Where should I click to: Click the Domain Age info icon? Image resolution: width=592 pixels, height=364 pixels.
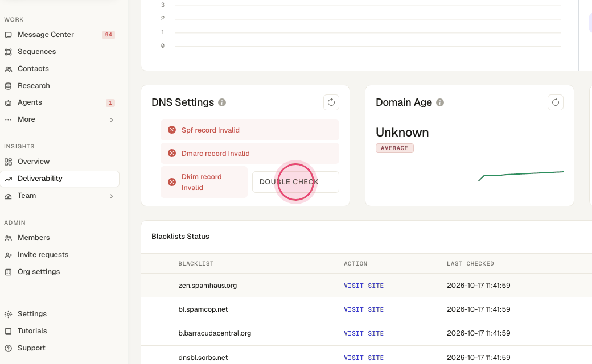(x=440, y=102)
